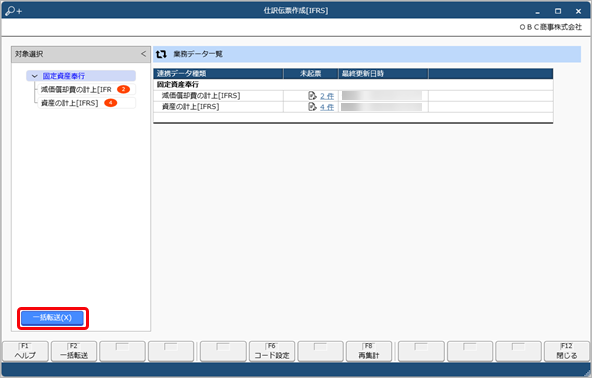The image size is (592, 378).
Task: Click 固定資産奉行 group row in table
Action: [x=353, y=85]
